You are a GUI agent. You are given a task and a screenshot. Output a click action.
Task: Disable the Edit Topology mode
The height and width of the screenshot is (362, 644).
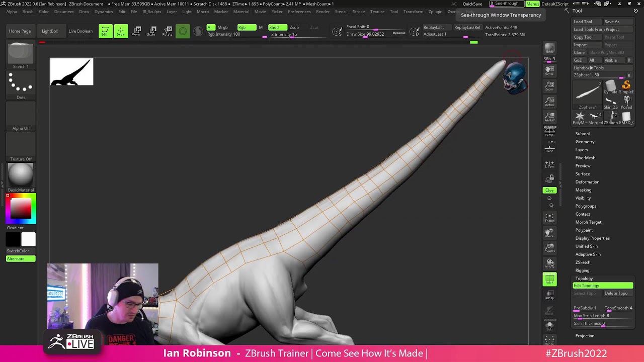point(603,285)
